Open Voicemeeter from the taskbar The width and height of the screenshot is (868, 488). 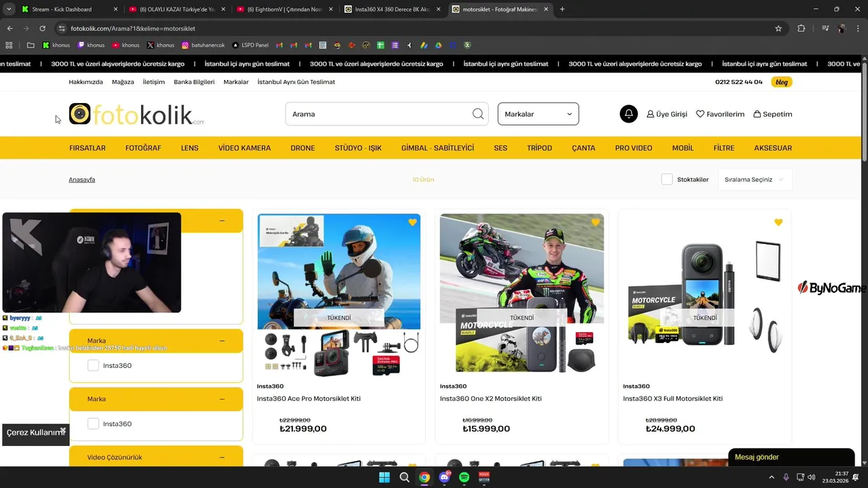pos(484,477)
